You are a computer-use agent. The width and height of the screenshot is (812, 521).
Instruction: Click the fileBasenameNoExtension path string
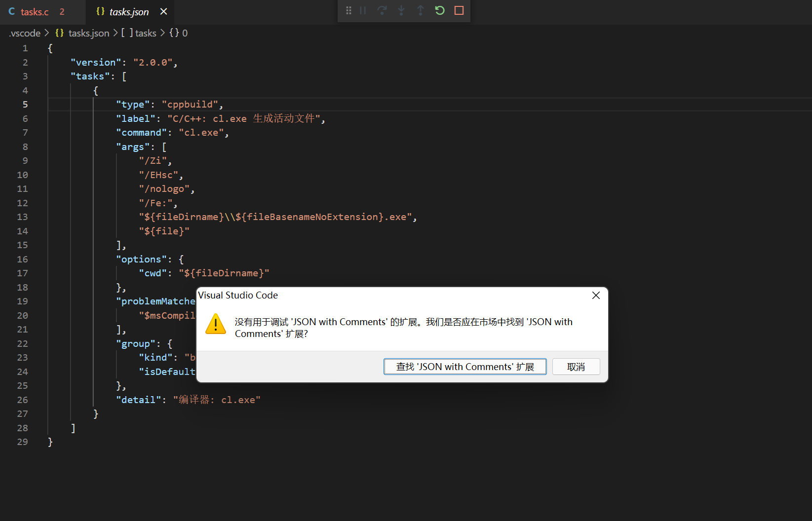click(275, 217)
